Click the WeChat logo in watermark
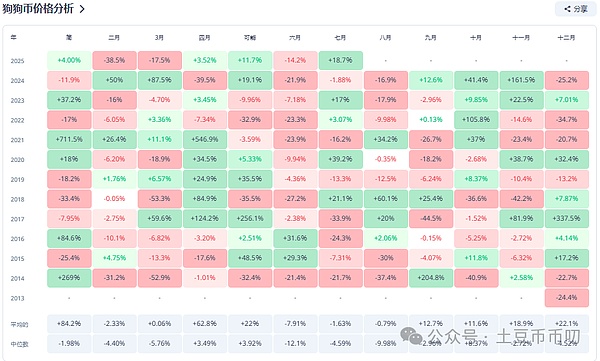Image resolution: width=600 pixels, height=361 pixels. pos(411,336)
